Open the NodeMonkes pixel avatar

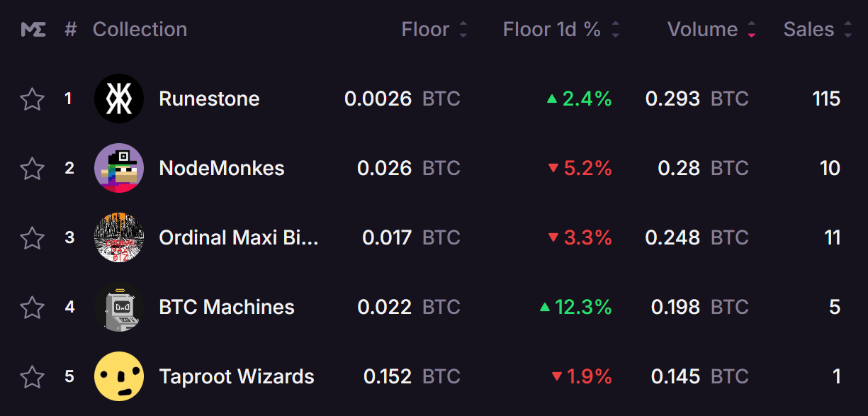(x=119, y=168)
